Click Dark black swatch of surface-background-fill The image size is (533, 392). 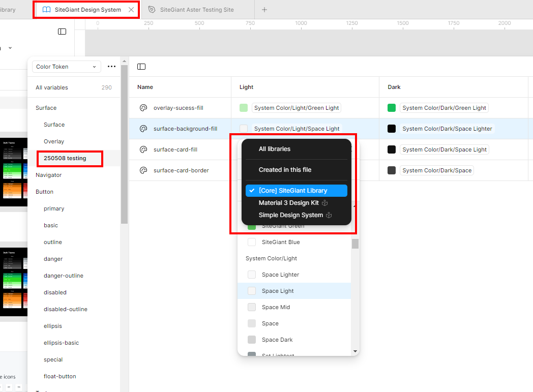392,129
